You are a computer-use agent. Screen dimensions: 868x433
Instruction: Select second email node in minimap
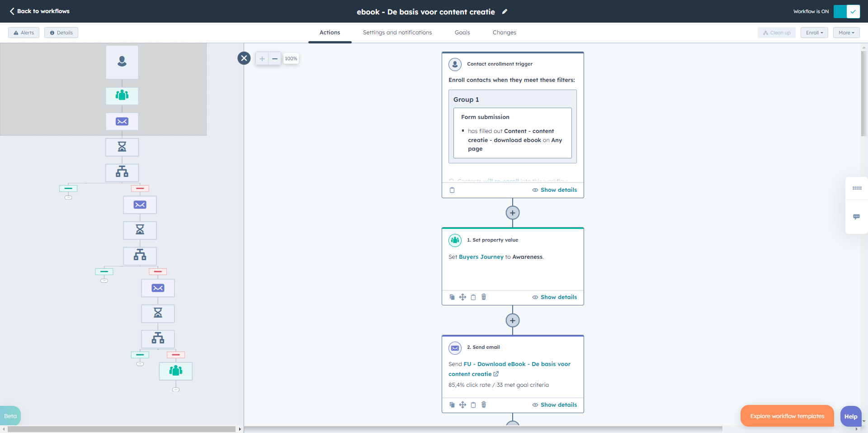(x=140, y=205)
